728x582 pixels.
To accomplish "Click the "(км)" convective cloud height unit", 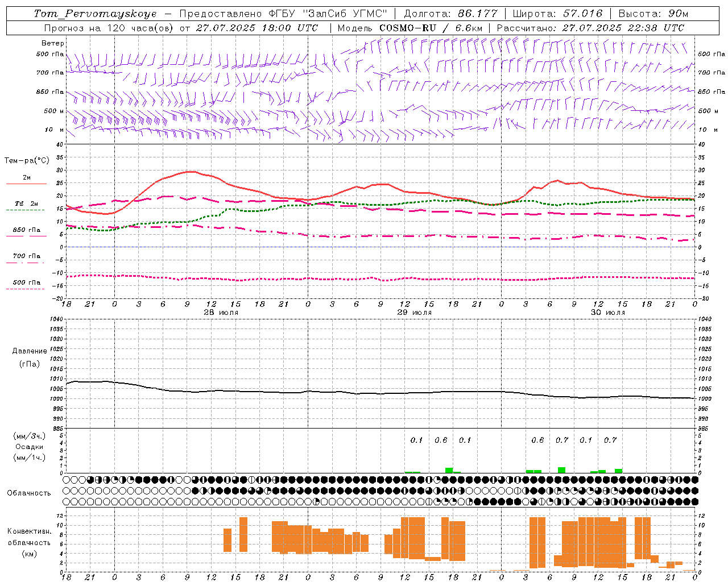I will [30, 554].
